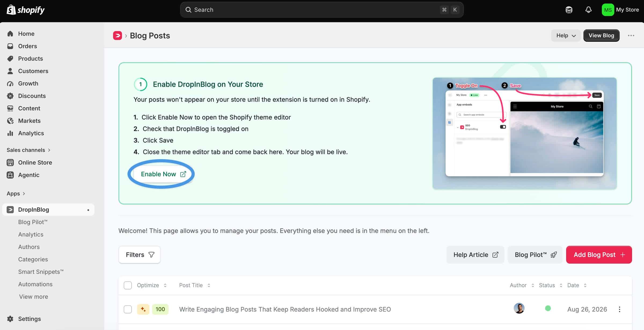Click the Settings gear icon
This screenshot has width=644, height=330.
[10, 319]
